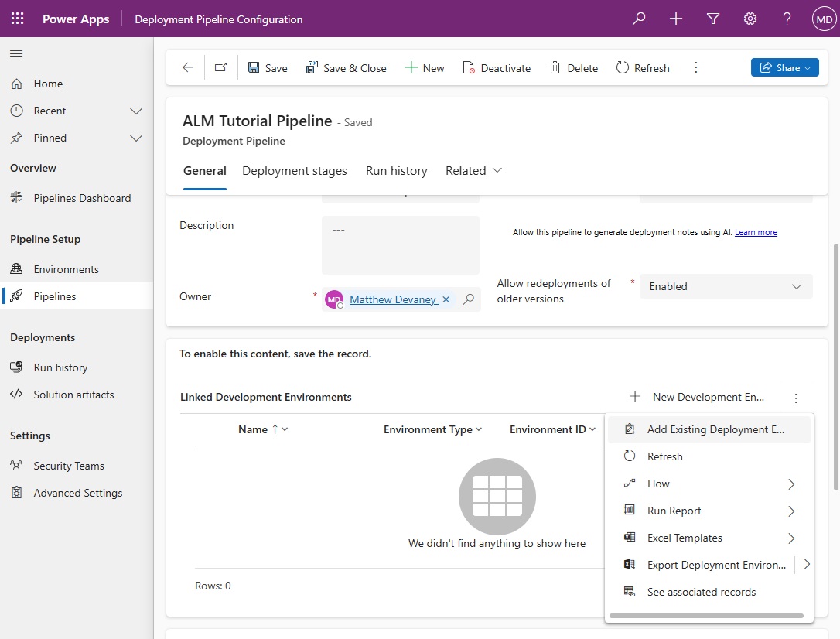Screen dimensions: 840x639
Task: Click the Share button
Action: point(784,68)
